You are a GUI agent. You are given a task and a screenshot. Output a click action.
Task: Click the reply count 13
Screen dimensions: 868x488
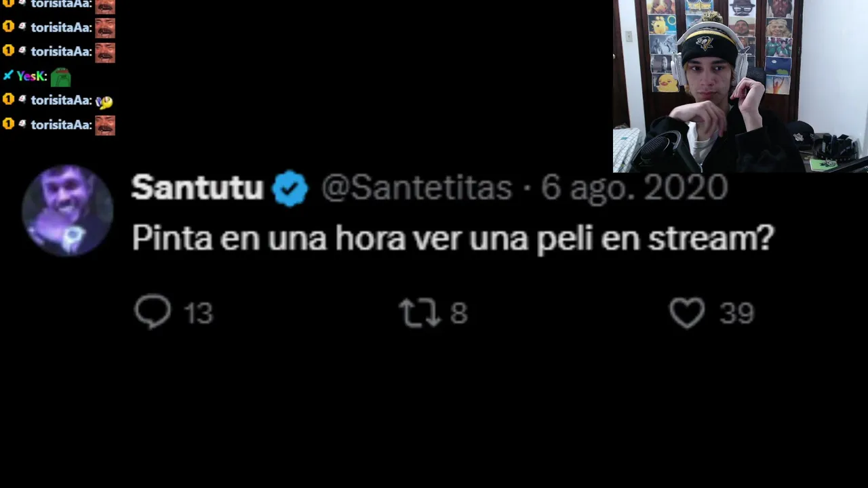click(x=198, y=313)
